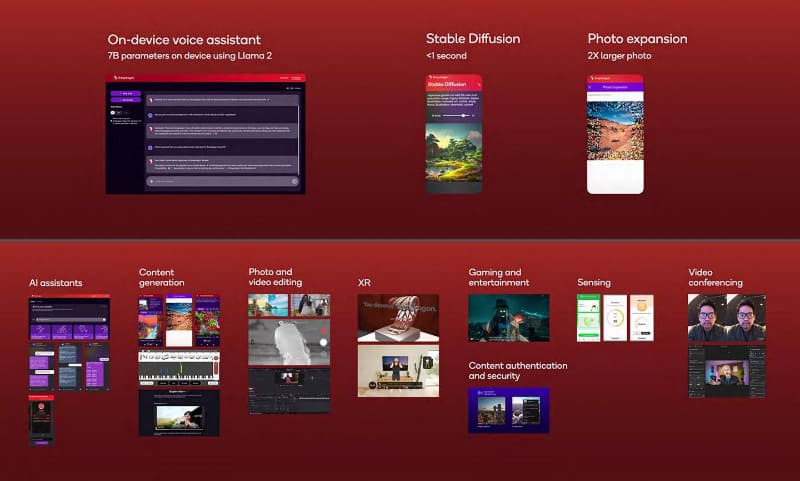800x481 pixels.
Task: Click the 'Gaming and entertainment' label
Action: tap(499, 277)
